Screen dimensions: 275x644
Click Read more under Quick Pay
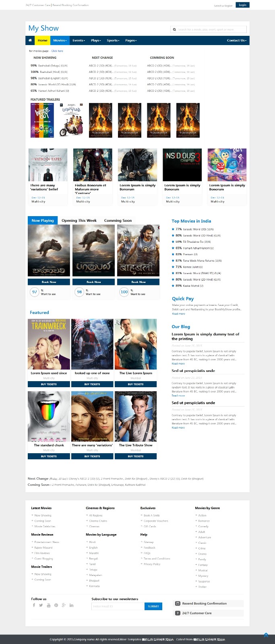pyautogui.click(x=178, y=314)
